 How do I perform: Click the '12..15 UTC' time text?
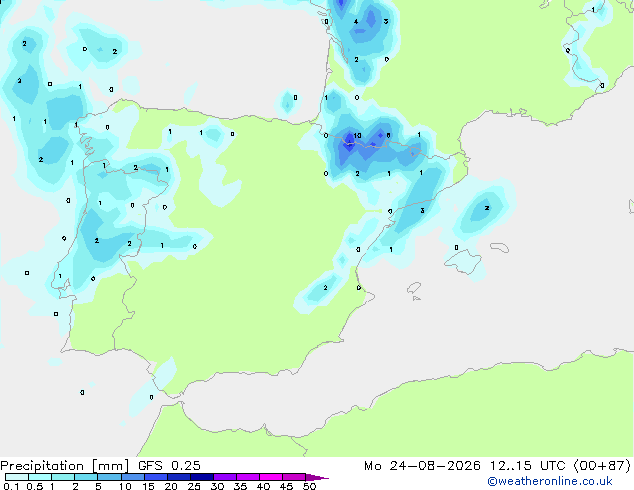[527, 466]
